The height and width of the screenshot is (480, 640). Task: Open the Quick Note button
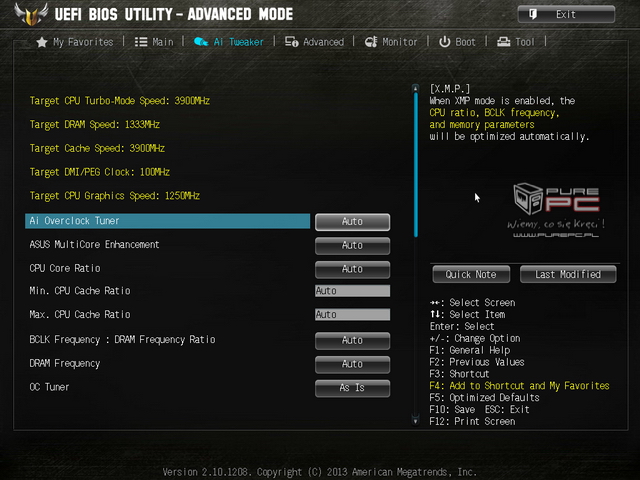tap(471, 274)
